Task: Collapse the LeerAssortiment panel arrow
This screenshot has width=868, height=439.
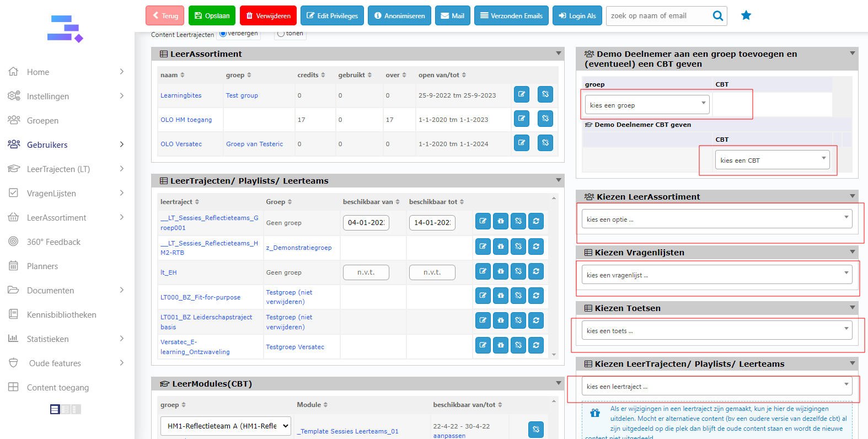Action: [558, 53]
